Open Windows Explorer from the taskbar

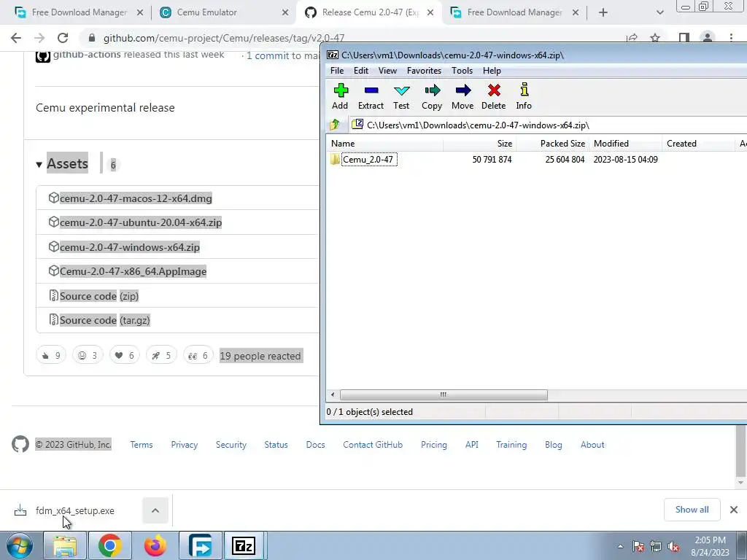[x=65, y=545]
